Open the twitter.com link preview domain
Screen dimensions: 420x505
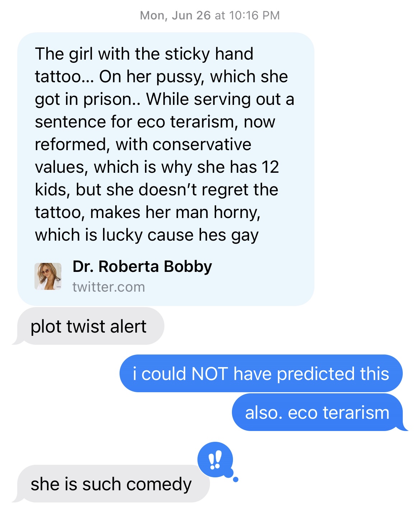(108, 287)
